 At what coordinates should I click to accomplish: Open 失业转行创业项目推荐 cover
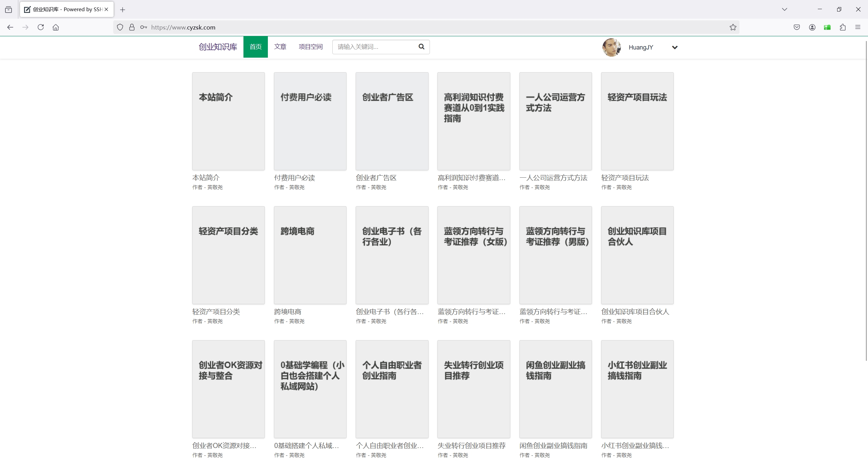pyautogui.click(x=474, y=389)
